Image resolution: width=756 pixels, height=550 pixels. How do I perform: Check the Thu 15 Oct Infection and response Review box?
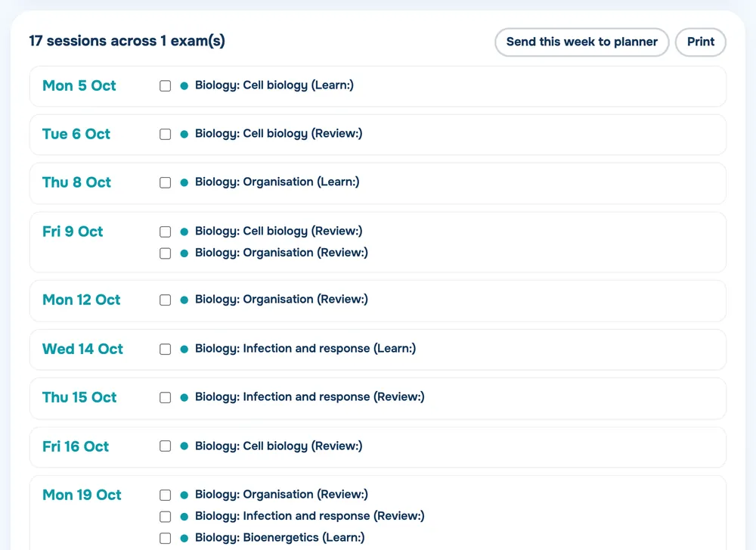pyautogui.click(x=166, y=397)
